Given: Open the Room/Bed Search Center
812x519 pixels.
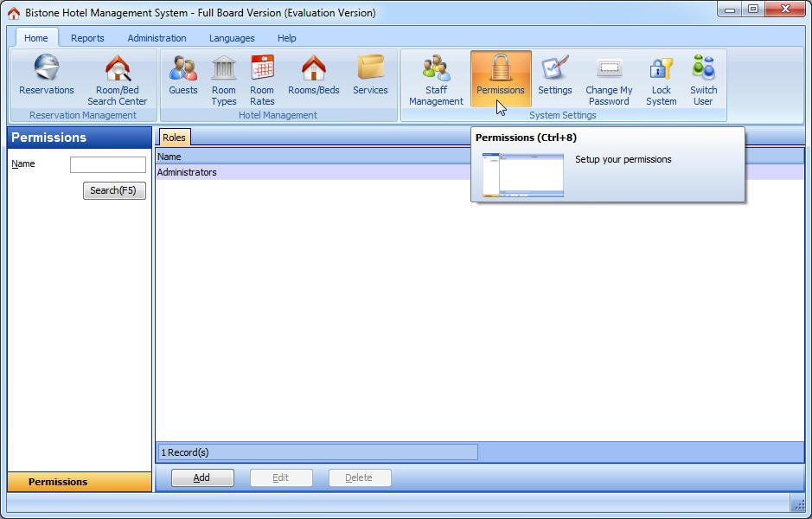Looking at the screenshot, I should click(117, 76).
